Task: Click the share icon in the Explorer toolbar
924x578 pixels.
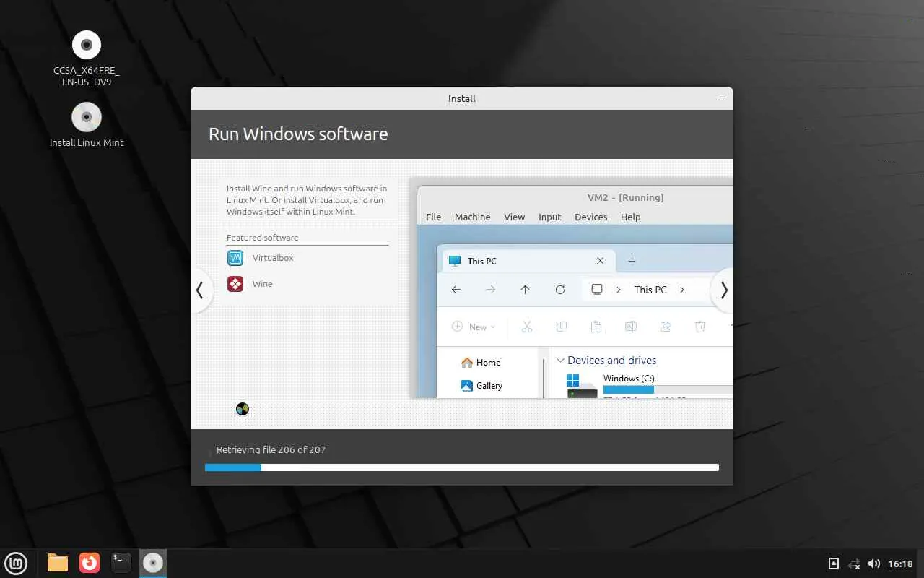Action: click(x=666, y=327)
